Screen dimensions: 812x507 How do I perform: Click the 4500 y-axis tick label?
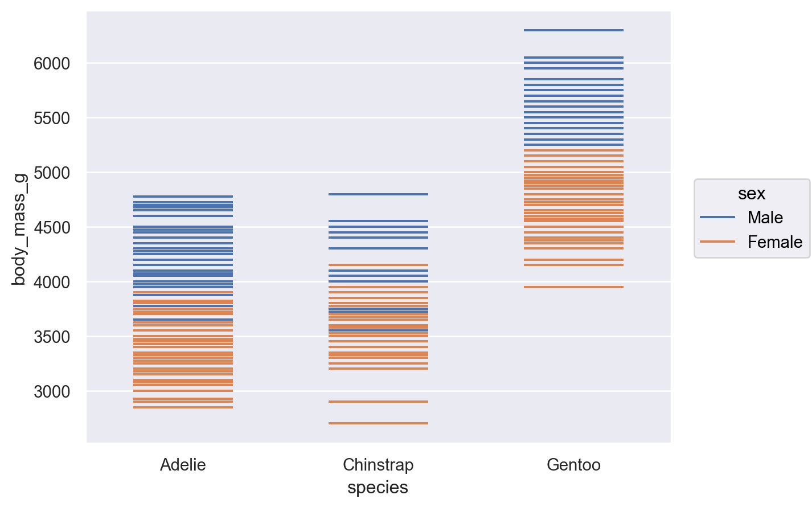coord(52,227)
